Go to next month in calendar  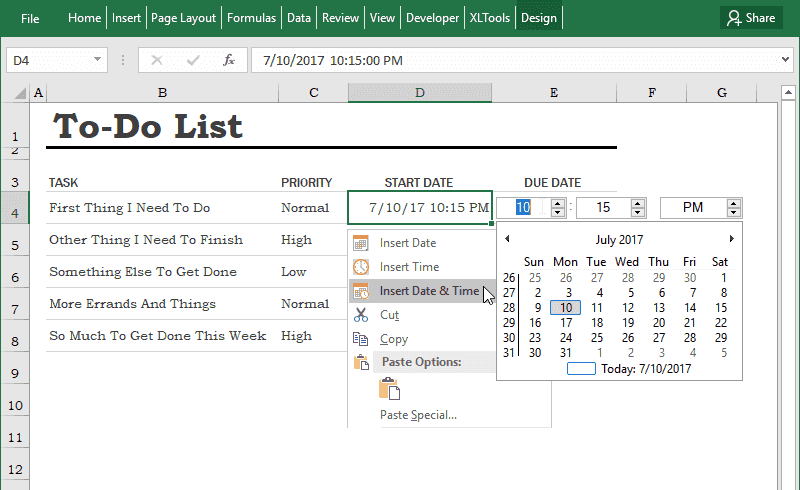click(732, 238)
